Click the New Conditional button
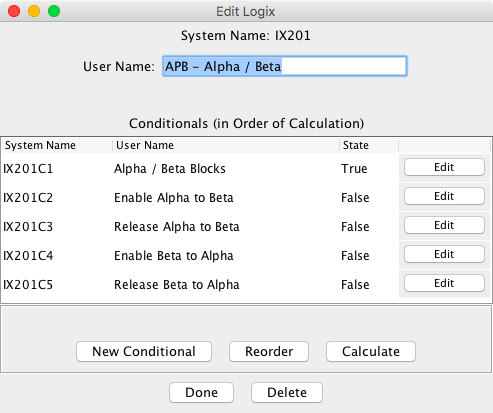The height and width of the screenshot is (413, 493). tap(144, 352)
